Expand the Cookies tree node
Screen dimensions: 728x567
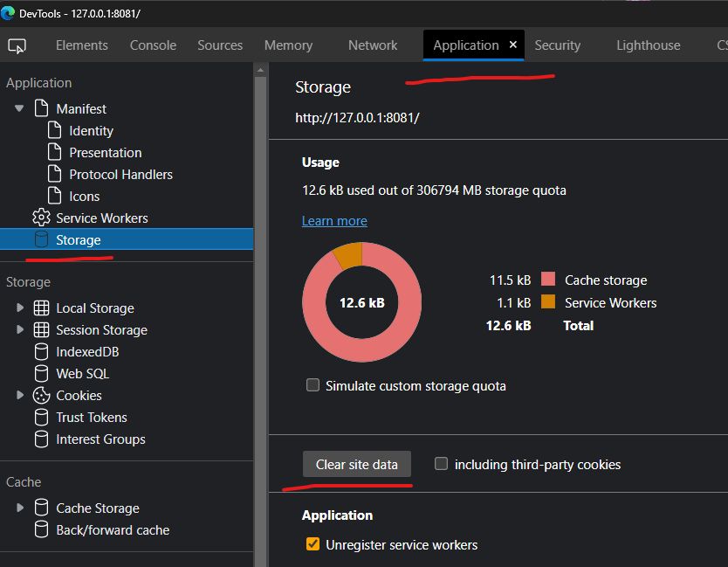20,395
